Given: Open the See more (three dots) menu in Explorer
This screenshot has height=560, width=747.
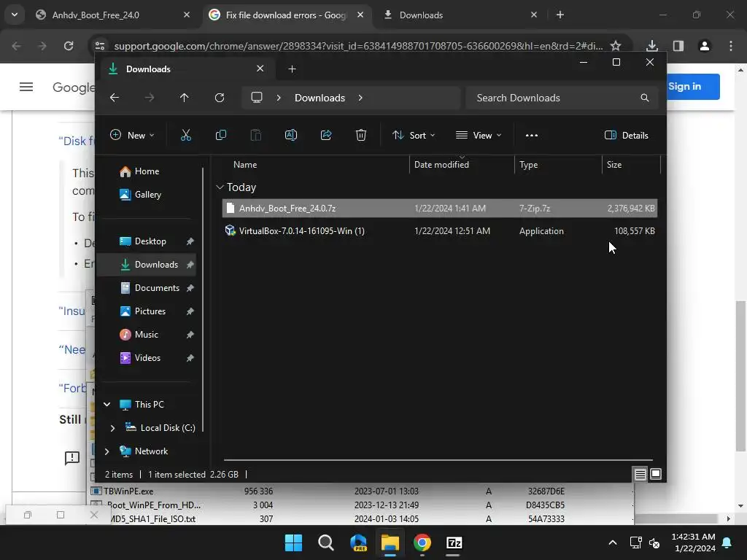Looking at the screenshot, I should (532, 135).
